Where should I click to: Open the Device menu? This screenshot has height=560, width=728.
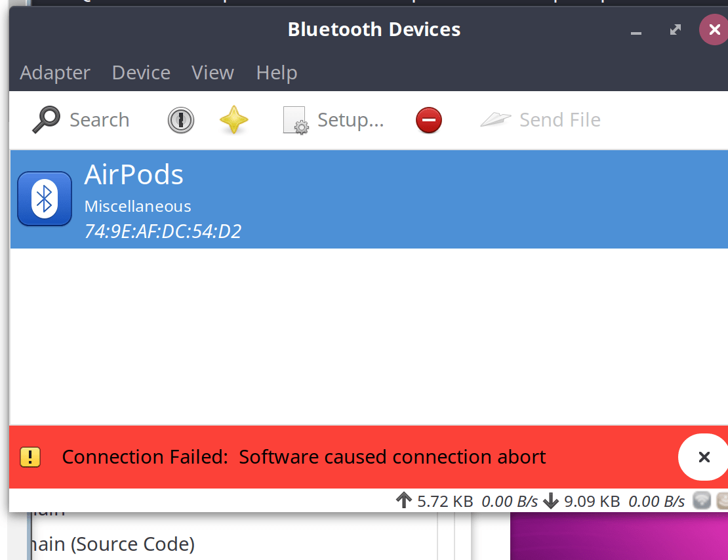(141, 73)
